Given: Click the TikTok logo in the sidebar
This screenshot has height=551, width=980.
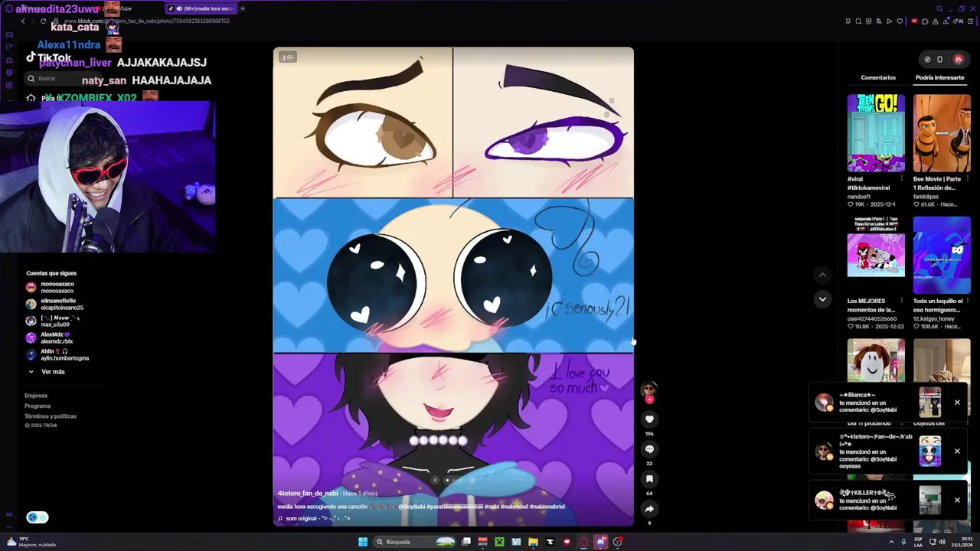Looking at the screenshot, I should pyautogui.click(x=49, y=57).
